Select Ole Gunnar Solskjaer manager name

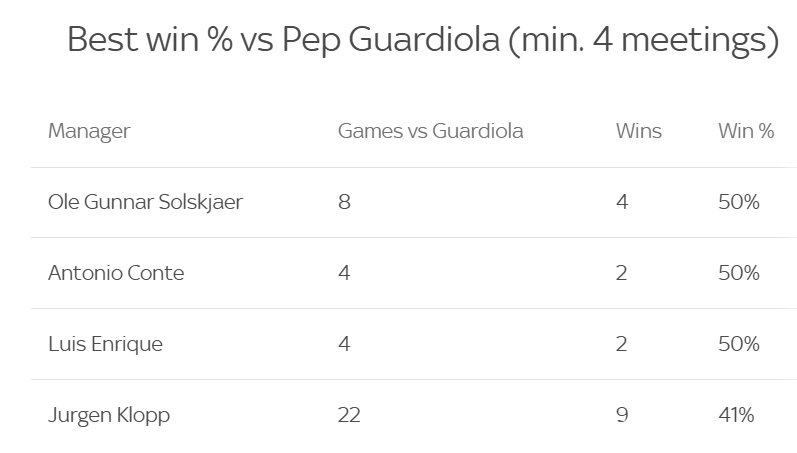pyautogui.click(x=145, y=202)
